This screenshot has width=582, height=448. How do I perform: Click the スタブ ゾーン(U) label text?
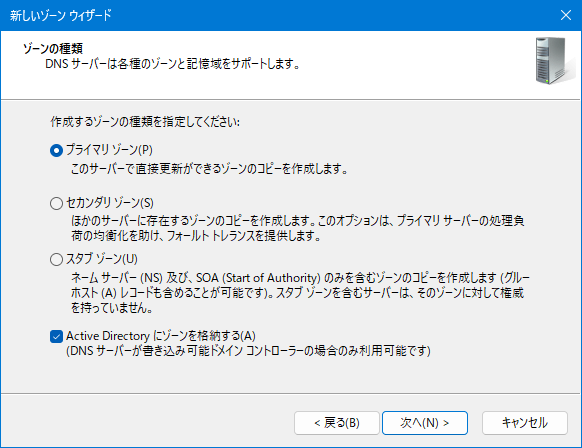click(102, 259)
